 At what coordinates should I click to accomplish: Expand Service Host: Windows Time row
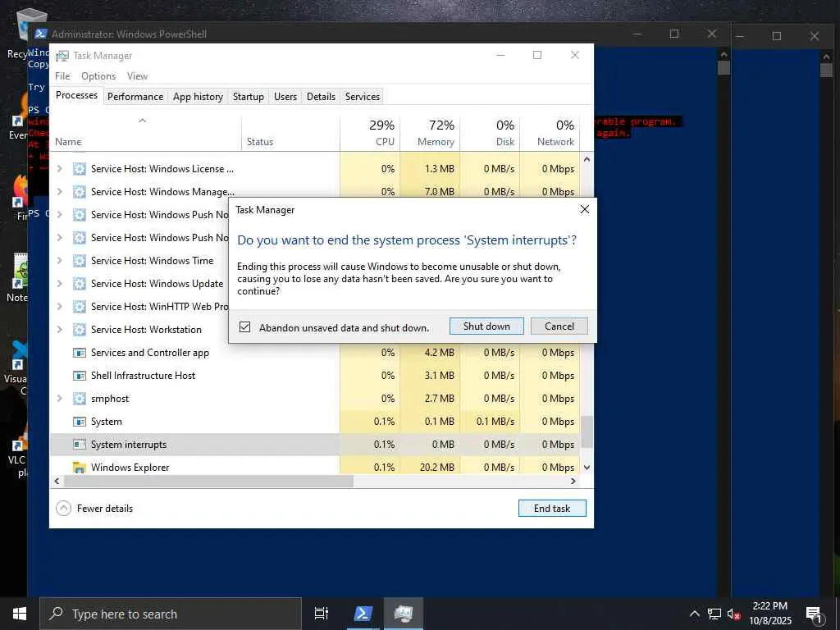click(x=59, y=261)
